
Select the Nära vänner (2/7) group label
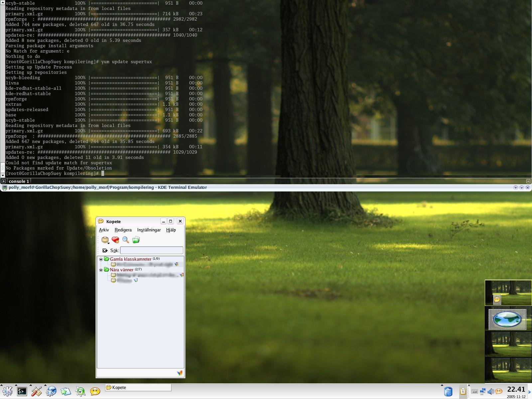point(126,270)
